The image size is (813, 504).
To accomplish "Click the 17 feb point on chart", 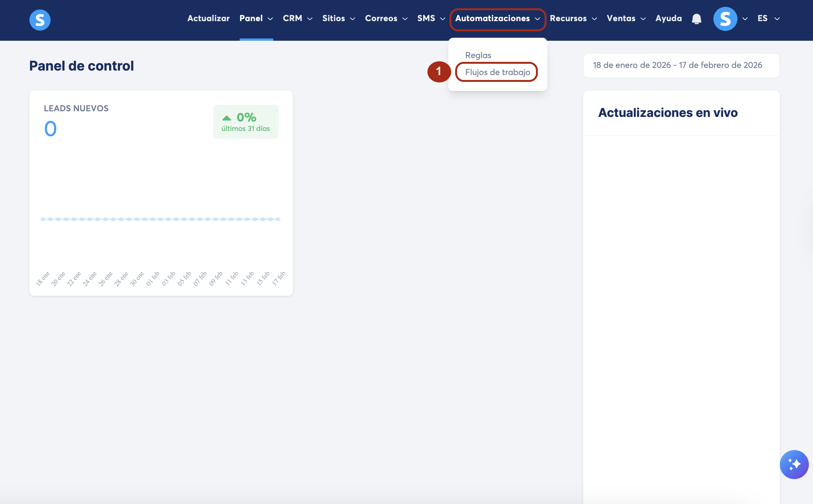I will click(x=279, y=219).
